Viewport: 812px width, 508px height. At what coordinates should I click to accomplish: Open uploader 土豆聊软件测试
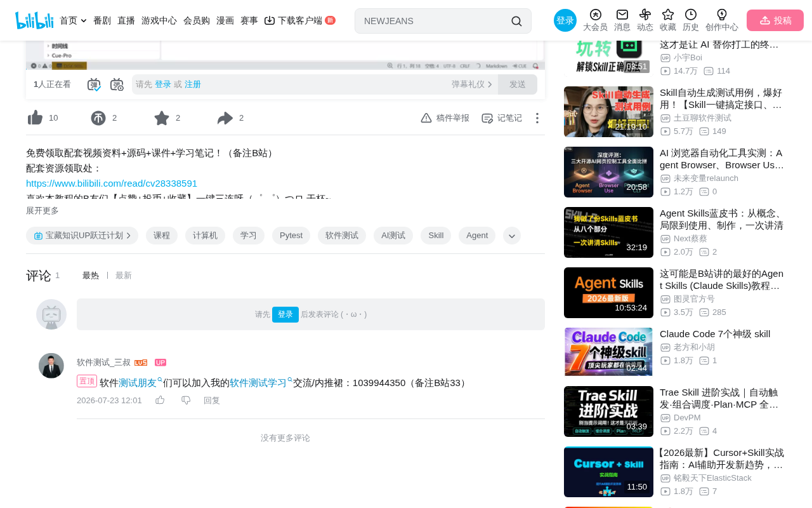point(702,118)
